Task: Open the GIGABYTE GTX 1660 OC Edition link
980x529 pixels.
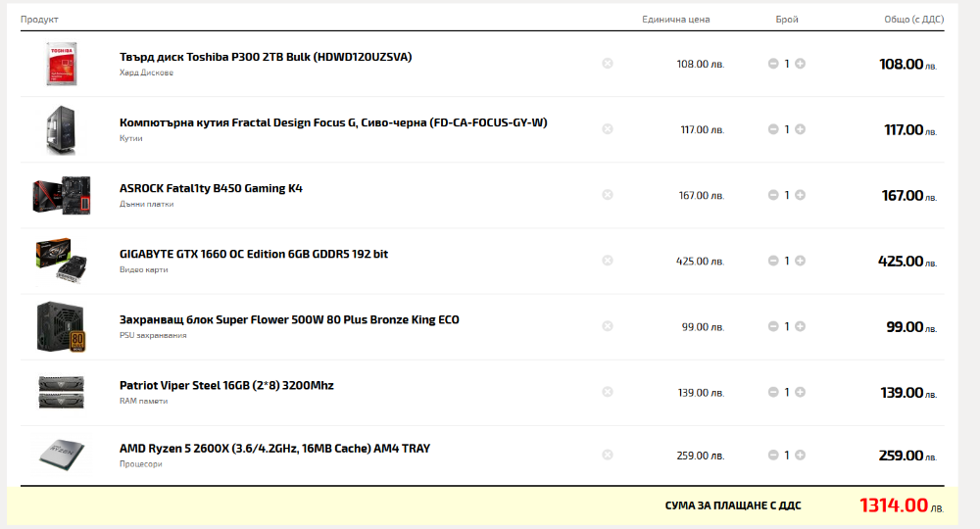Action: [254, 254]
